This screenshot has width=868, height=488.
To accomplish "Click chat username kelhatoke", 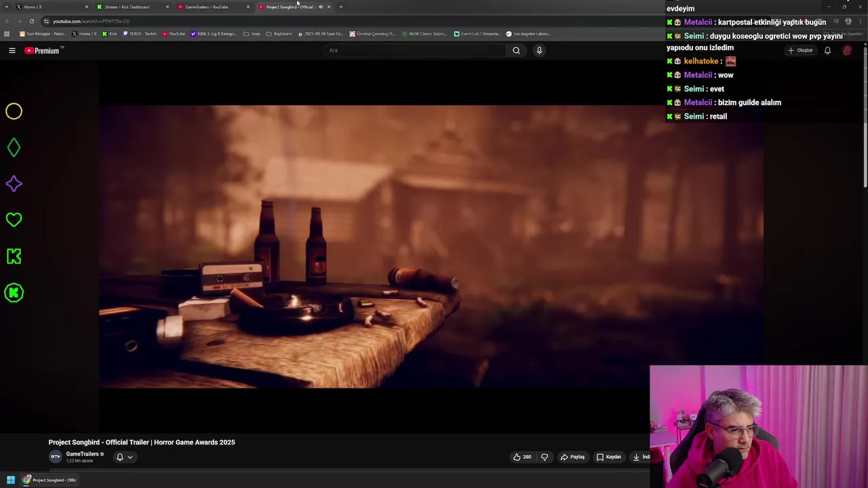I will (x=701, y=61).
